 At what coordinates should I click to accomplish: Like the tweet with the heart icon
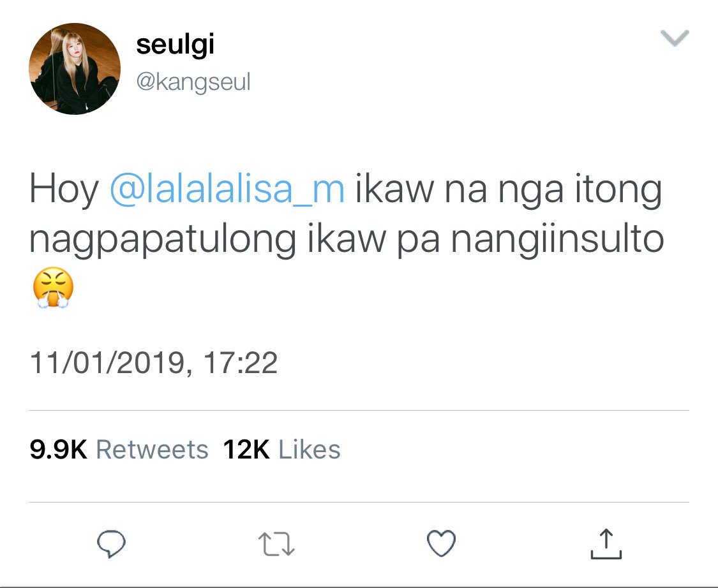click(441, 543)
